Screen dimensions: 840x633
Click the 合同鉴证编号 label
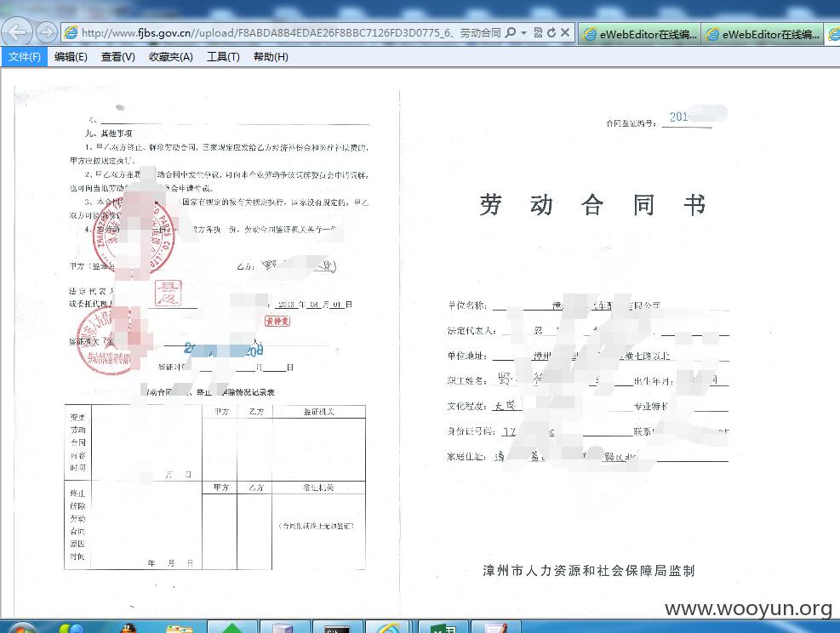click(631, 123)
